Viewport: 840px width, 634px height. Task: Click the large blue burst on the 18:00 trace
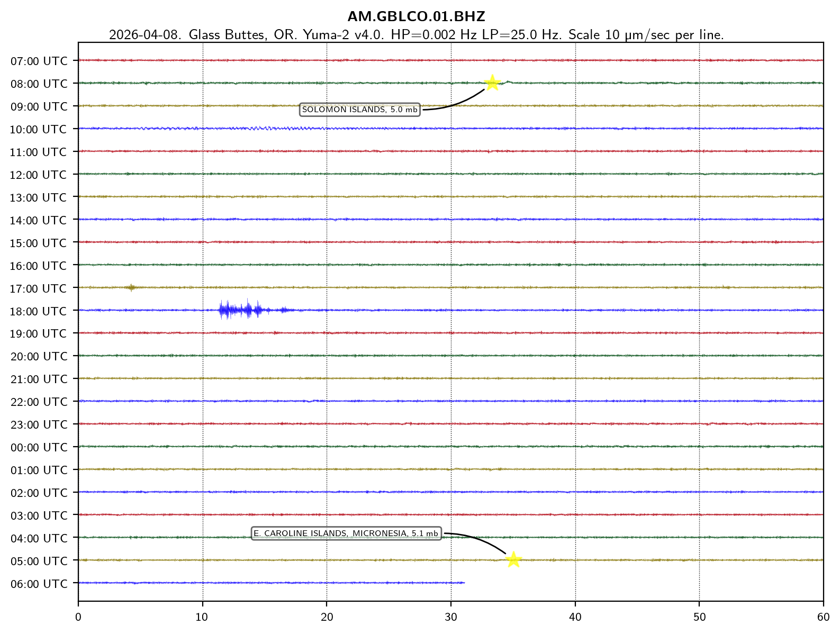(241, 310)
